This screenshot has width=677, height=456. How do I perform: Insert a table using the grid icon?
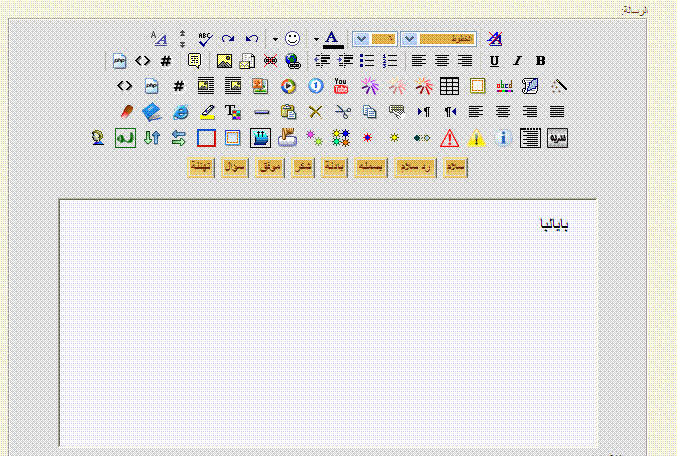pyautogui.click(x=450, y=86)
